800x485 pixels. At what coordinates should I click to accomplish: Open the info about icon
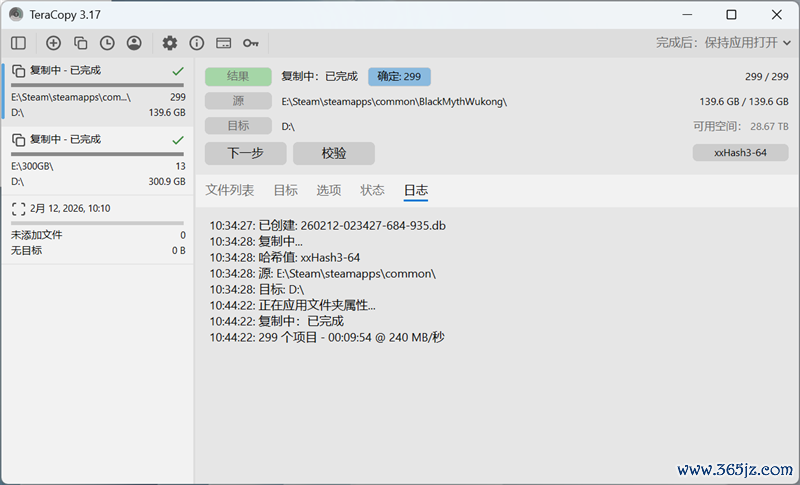point(196,43)
